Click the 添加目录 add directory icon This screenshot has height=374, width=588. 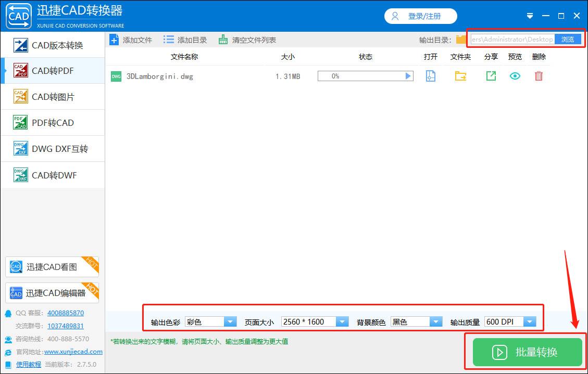point(168,39)
